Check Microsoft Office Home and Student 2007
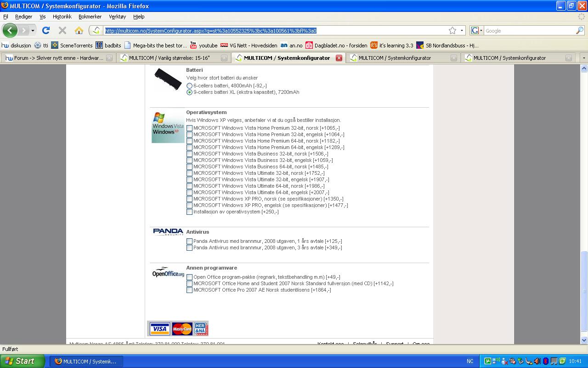Viewport: 588px width, 368px height. point(189,283)
